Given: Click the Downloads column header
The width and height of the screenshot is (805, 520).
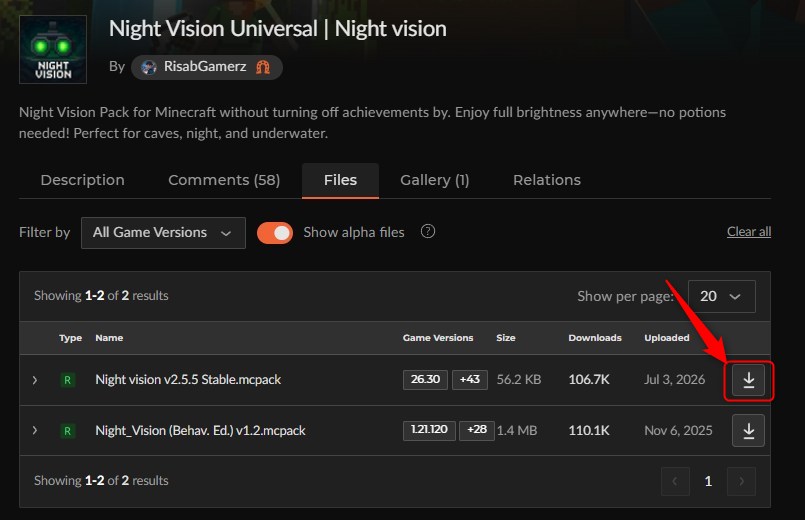Looking at the screenshot, I should [595, 338].
